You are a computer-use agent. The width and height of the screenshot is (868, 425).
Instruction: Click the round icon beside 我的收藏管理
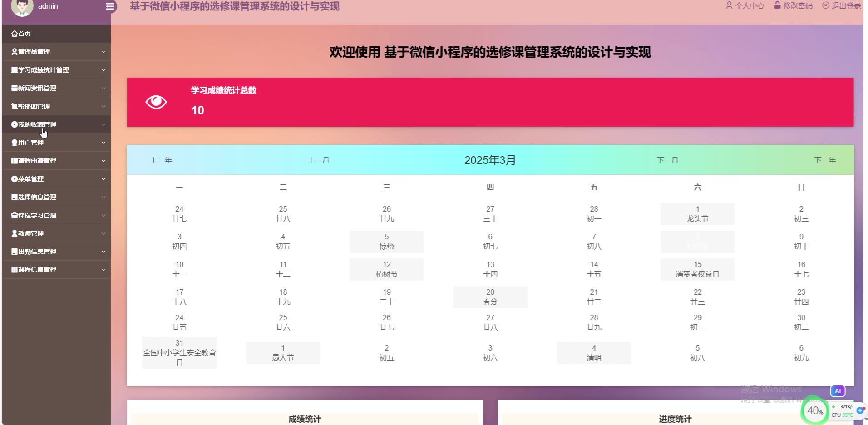point(15,124)
